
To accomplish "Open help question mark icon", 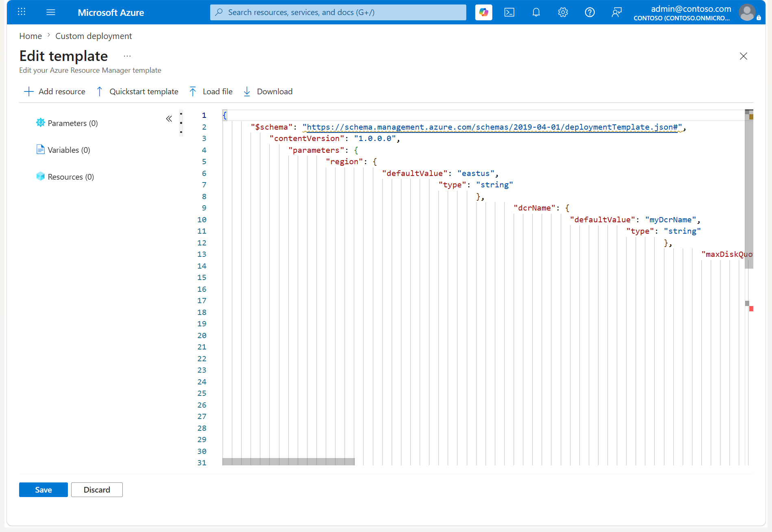I will [590, 12].
